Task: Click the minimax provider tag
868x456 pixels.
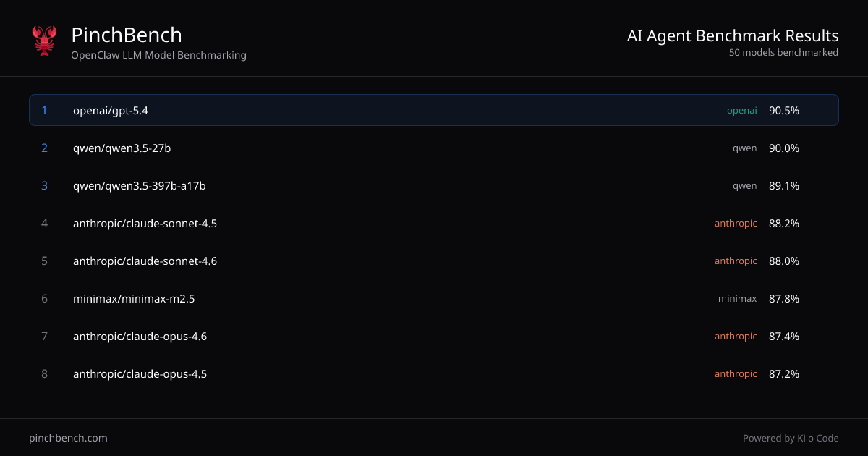Action: tap(737, 299)
